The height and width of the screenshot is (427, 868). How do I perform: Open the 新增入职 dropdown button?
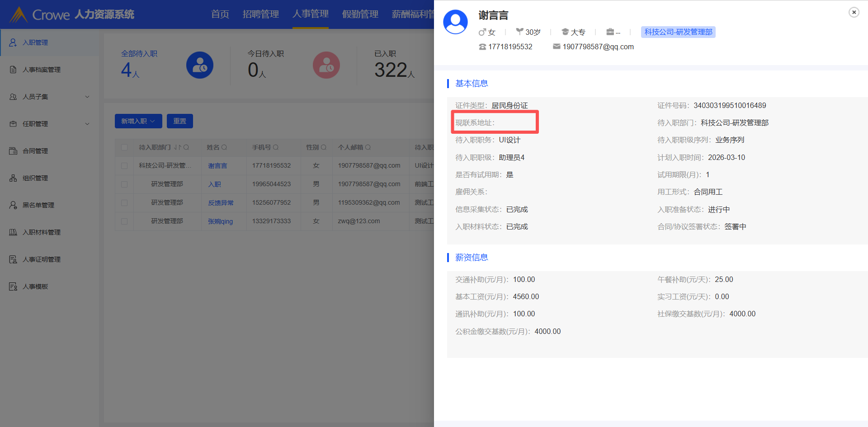[x=138, y=121]
